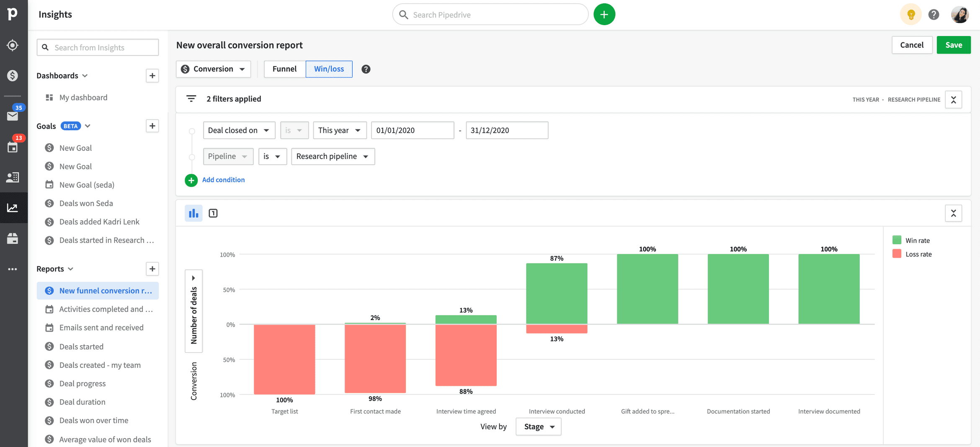Add a new goal with plus icon

(152, 126)
